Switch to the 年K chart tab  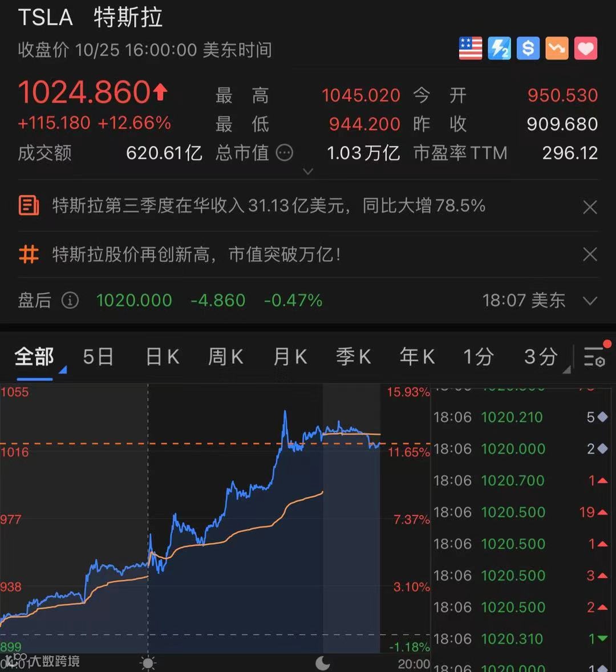click(x=418, y=357)
